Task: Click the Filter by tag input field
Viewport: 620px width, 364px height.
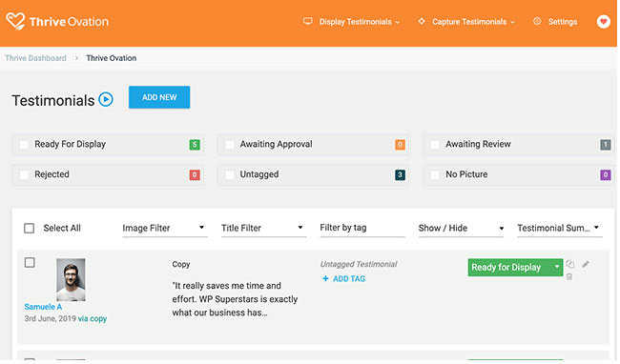Action: point(362,228)
